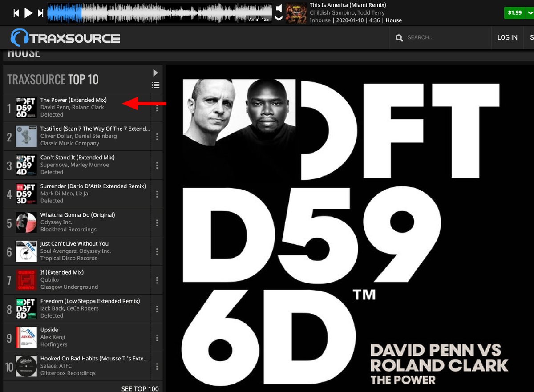Open options menu for Testified

(157, 137)
